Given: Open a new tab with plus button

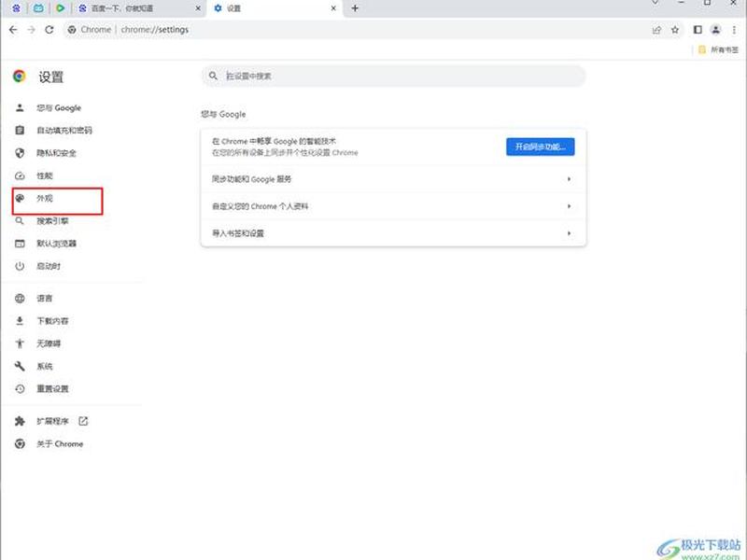Looking at the screenshot, I should (355, 8).
